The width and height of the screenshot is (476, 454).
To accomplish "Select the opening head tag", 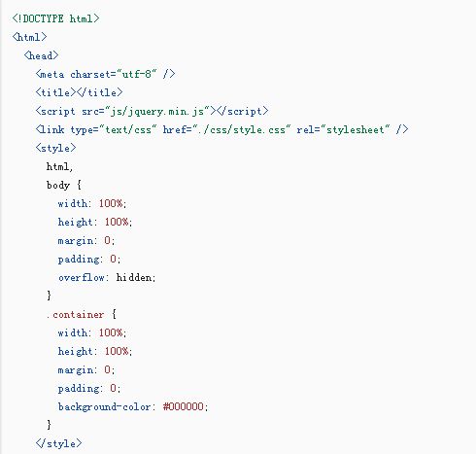I will pos(41,55).
